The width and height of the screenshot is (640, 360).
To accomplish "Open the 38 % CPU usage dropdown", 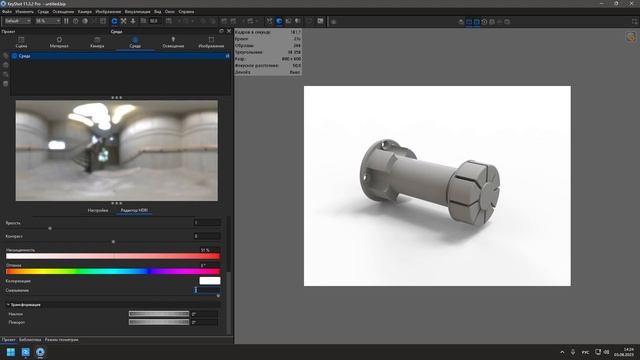I will [x=48, y=21].
